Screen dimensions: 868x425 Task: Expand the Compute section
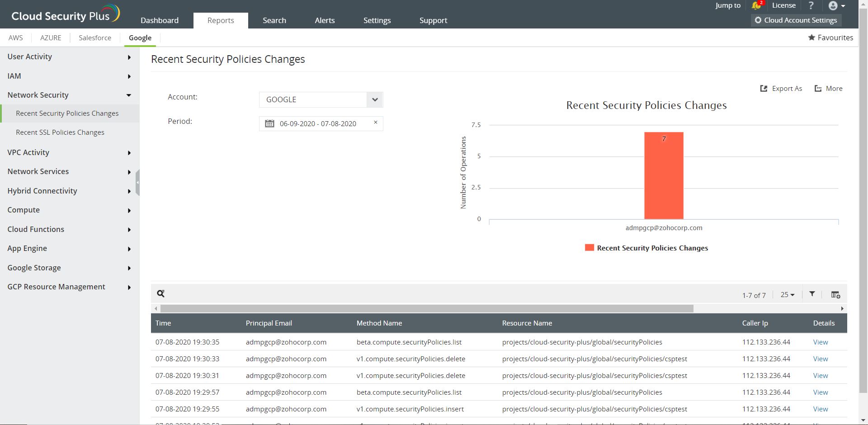(x=70, y=210)
